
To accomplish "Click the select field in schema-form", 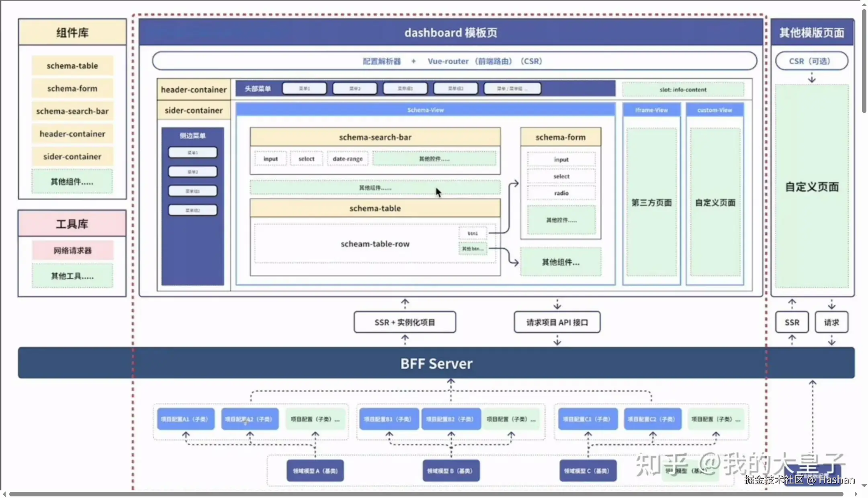I will pos(561,176).
